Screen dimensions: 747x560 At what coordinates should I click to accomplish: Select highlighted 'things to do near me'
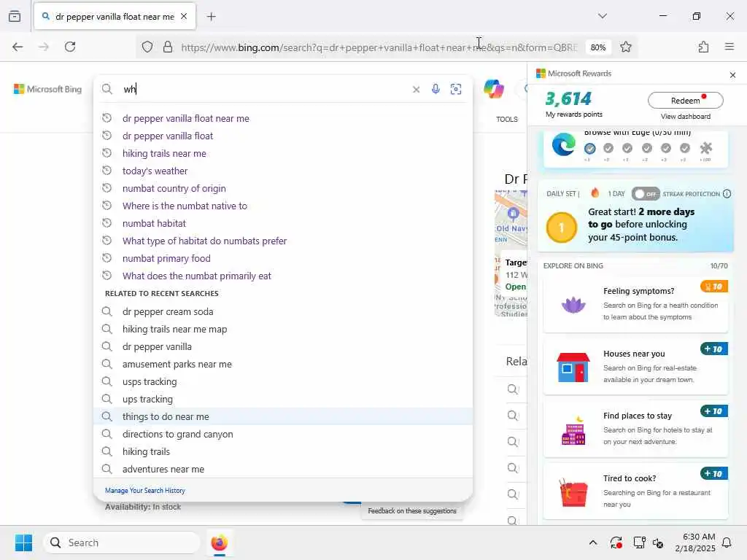tap(283, 416)
